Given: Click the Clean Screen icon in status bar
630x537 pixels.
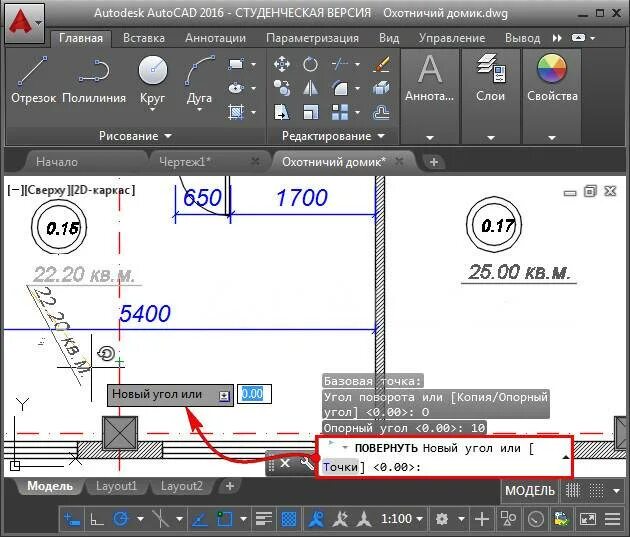Looking at the screenshot, I should 587,519.
